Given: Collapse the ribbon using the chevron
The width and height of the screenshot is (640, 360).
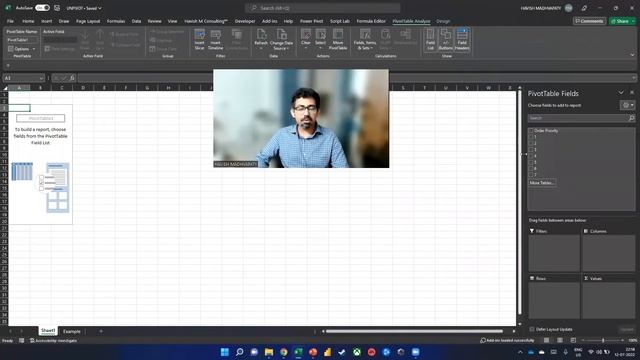Looking at the screenshot, I should [x=632, y=54].
